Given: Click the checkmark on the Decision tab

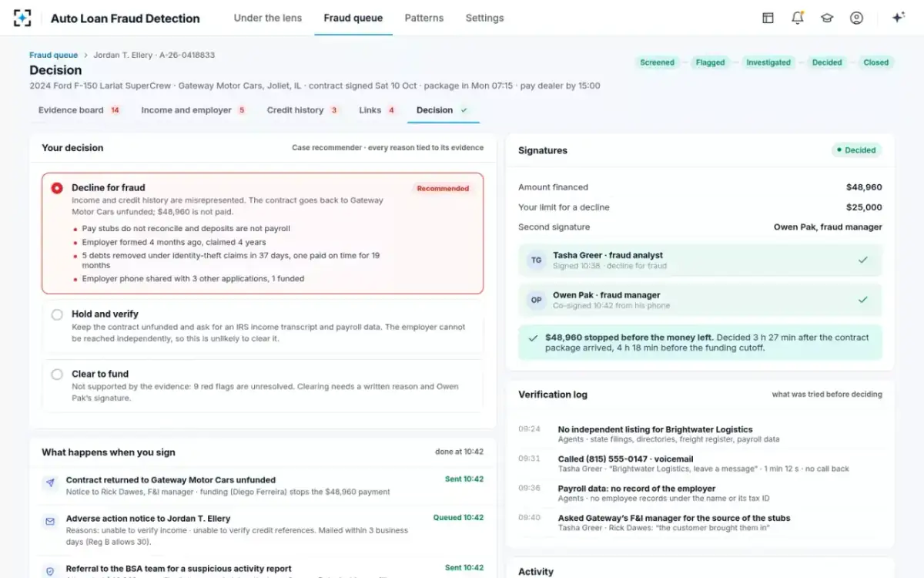Looking at the screenshot, I should tap(464, 110).
